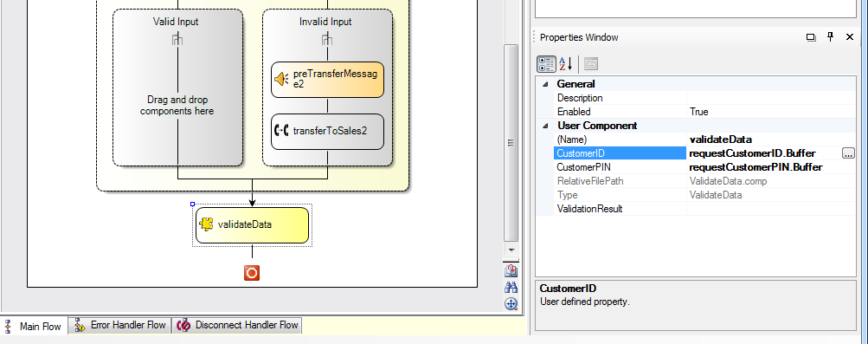Sort properties alphabetically
Viewport: 868px width, 344px height.
(x=565, y=64)
